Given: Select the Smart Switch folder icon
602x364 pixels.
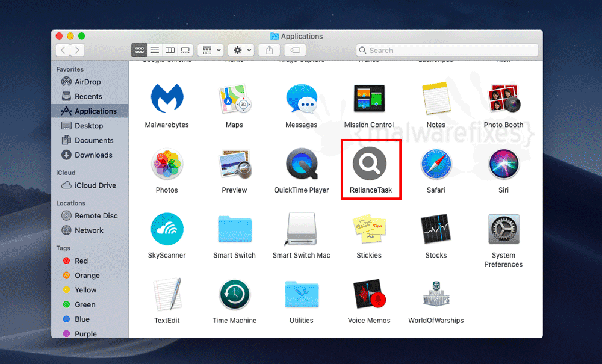Looking at the screenshot, I should [x=235, y=229].
